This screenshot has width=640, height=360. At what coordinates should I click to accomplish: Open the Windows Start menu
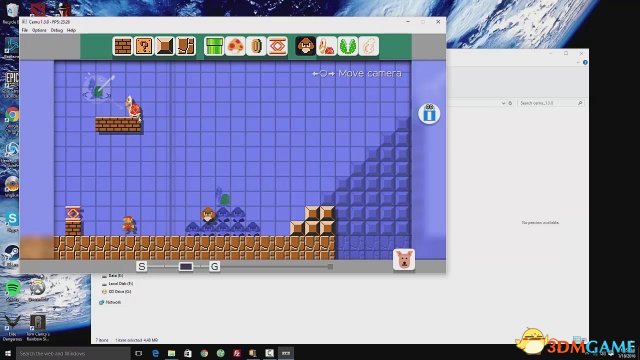click(8, 353)
